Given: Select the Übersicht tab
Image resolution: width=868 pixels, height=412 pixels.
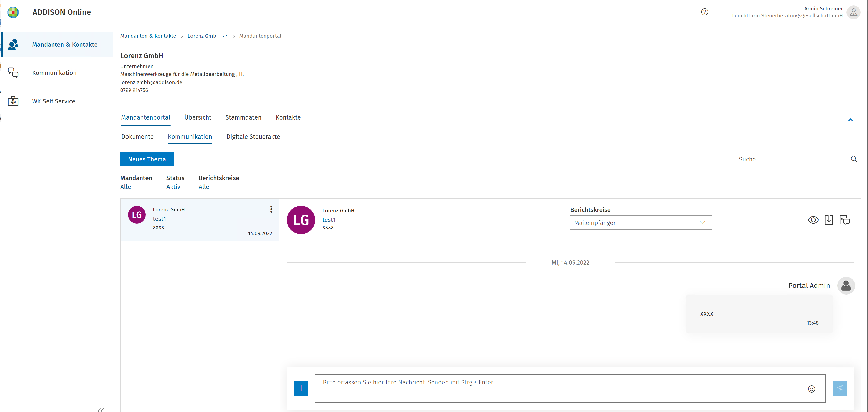Looking at the screenshot, I should click(198, 117).
